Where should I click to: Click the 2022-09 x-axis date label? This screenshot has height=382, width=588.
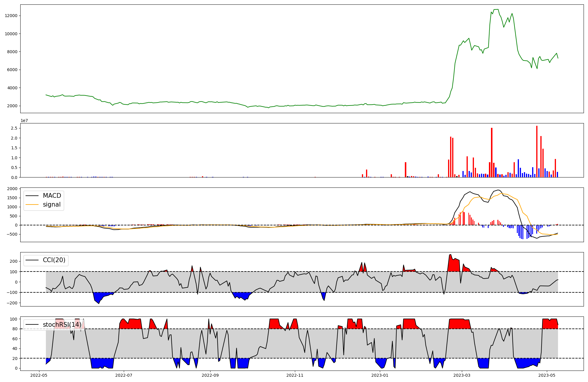pos(210,375)
